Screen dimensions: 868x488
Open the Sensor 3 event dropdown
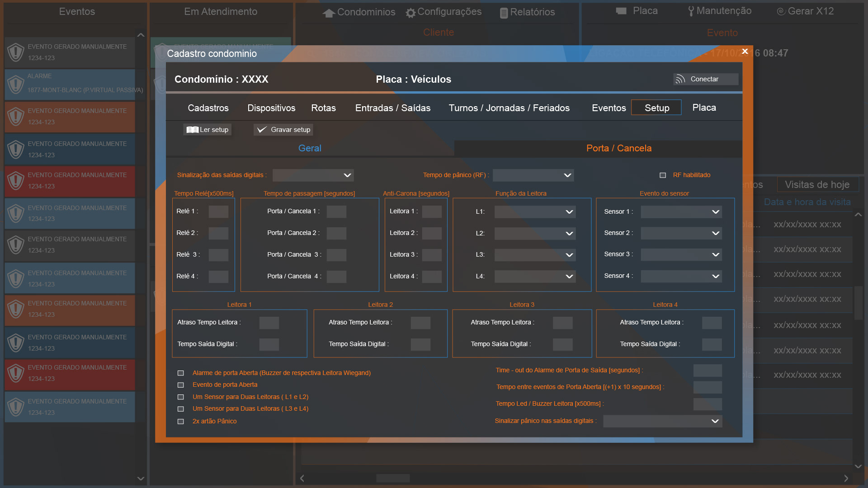[681, 255]
